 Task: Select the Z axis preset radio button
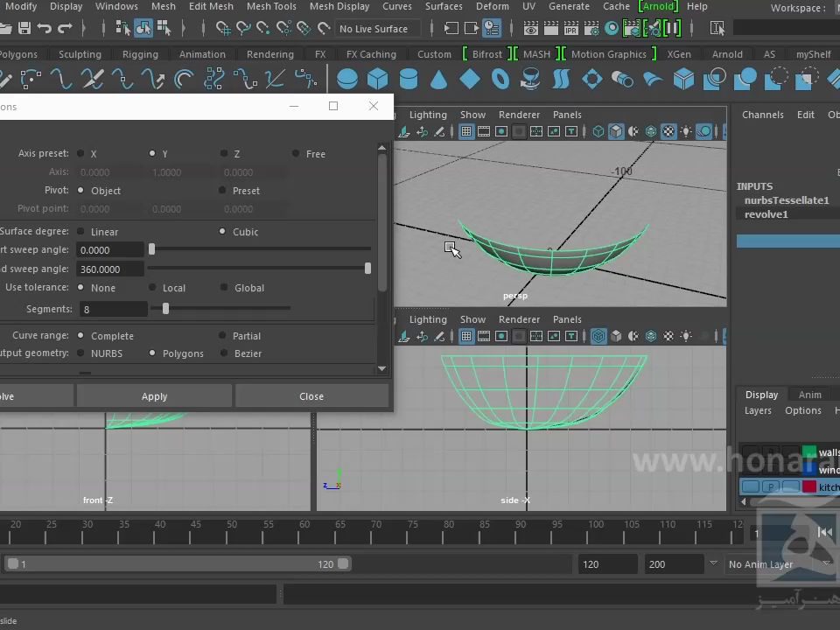[x=224, y=154]
